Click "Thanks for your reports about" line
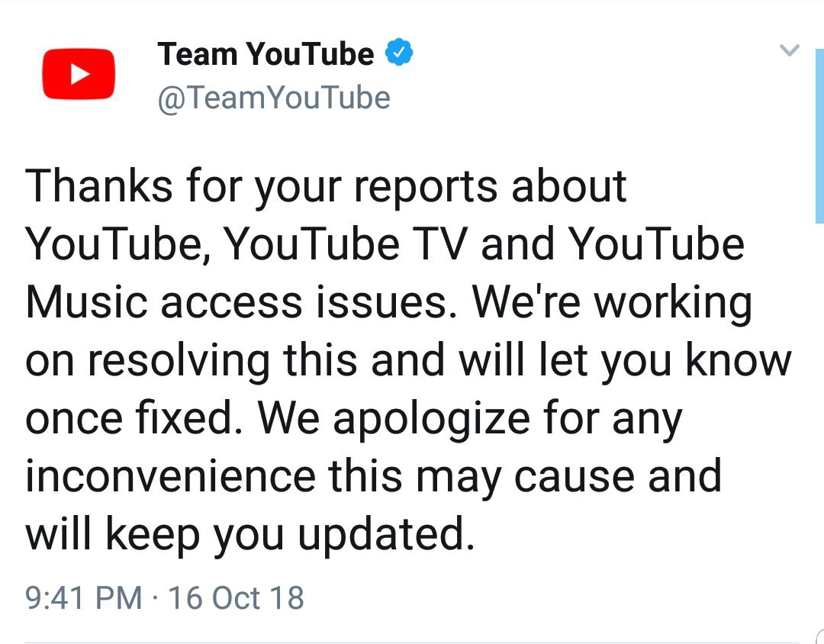This screenshot has height=644, width=824. click(x=327, y=187)
